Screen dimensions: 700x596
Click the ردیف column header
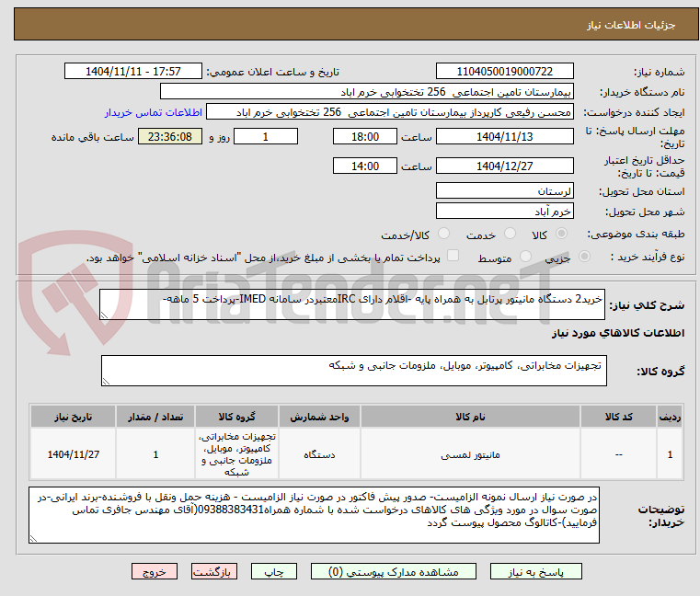point(670,417)
